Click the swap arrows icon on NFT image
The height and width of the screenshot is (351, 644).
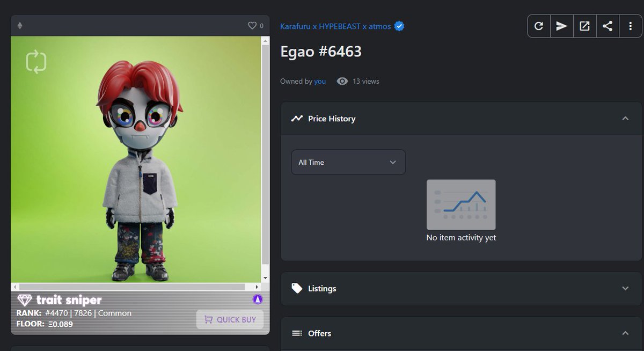coord(36,62)
